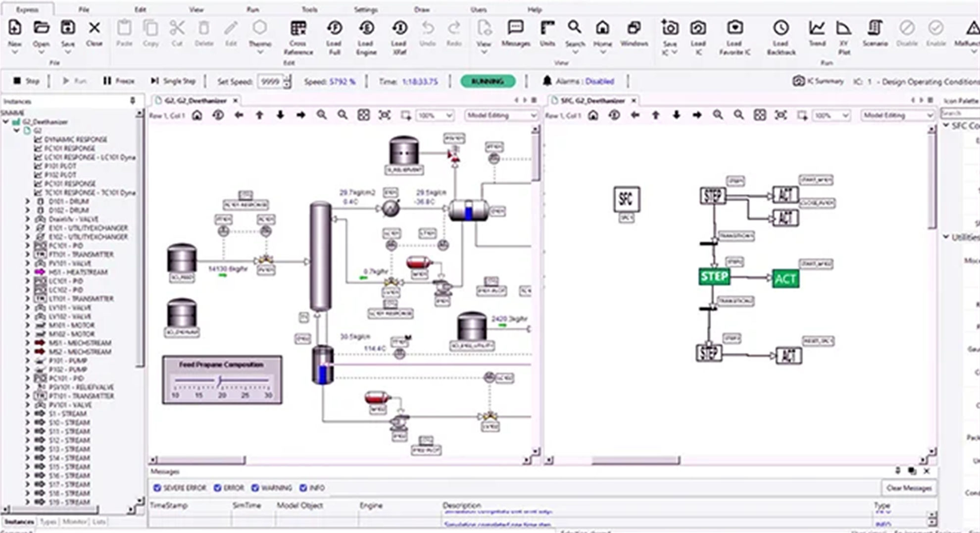Click the RUNNING status indicator
This screenshot has width=980, height=533.
[488, 81]
